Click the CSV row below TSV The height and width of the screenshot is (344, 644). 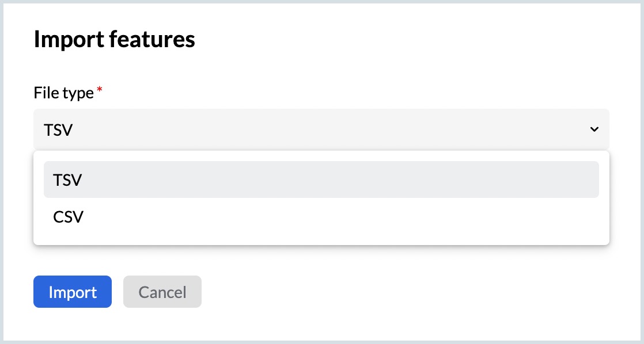(321, 217)
